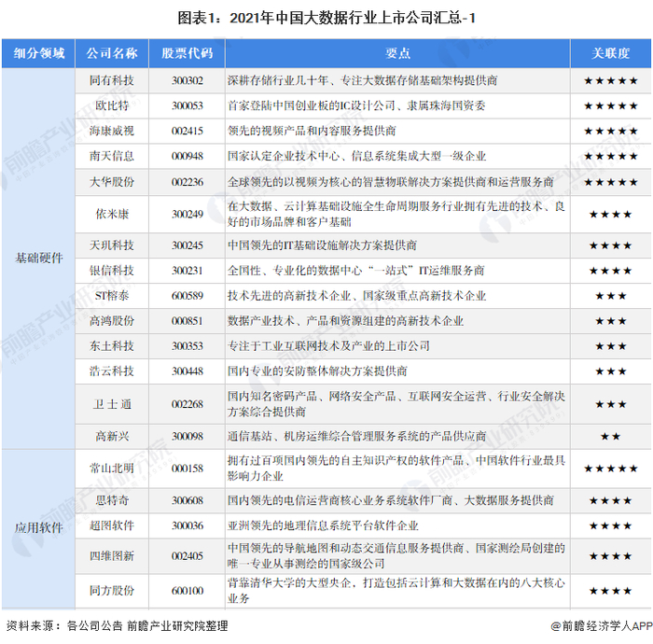Select stock code 600589
The width and height of the screenshot is (653, 644).
click(187, 296)
